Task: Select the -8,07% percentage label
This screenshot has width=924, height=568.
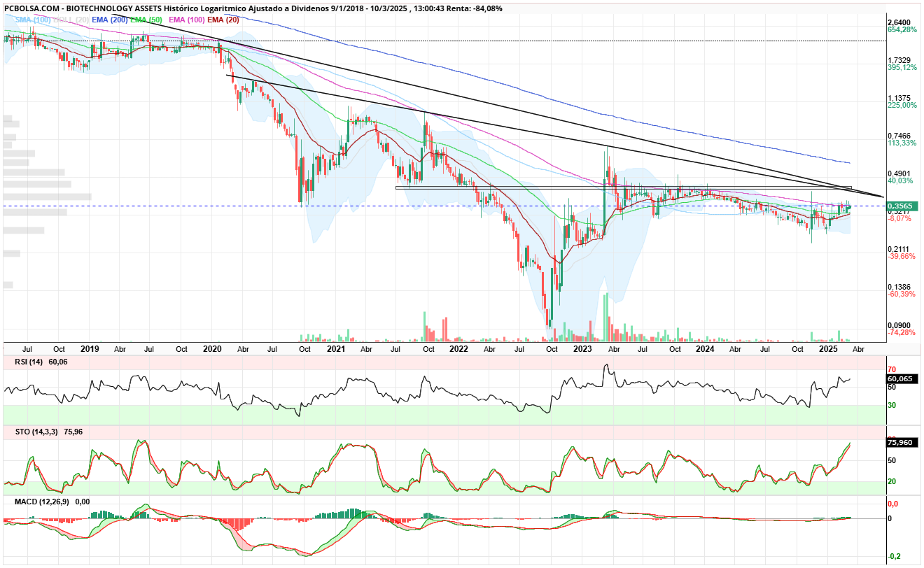Action: tap(899, 218)
